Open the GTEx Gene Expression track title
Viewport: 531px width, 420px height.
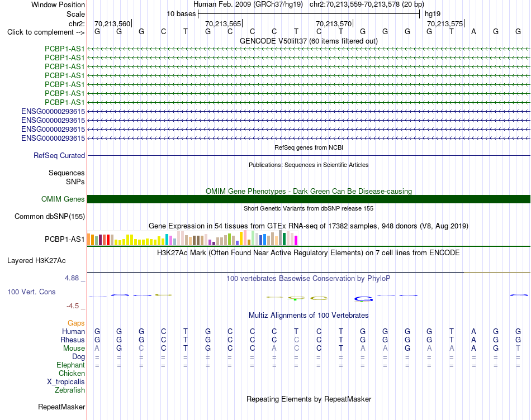pyautogui.click(x=309, y=226)
